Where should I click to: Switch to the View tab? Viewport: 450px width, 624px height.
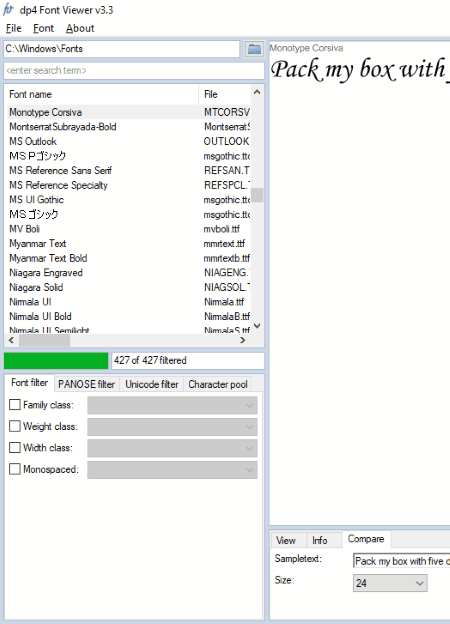(x=286, y=540)
